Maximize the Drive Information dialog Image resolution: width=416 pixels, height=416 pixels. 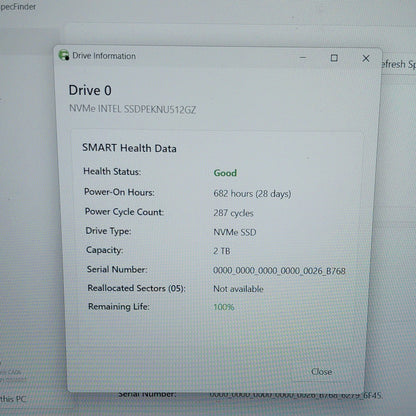point(334,58)
